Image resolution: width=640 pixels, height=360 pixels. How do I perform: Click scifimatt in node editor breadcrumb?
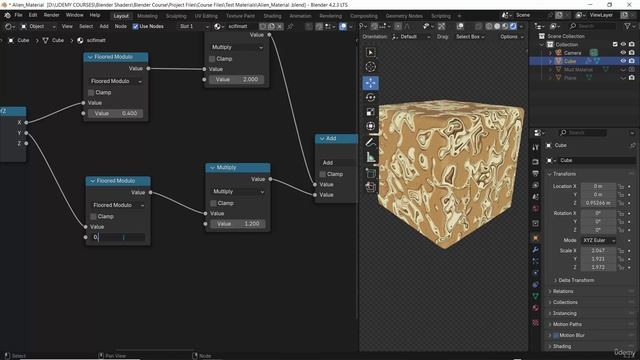[96, 40]
